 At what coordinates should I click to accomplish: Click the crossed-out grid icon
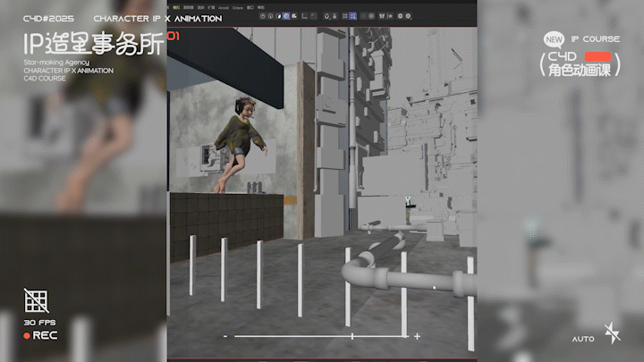pyautogui.click(x=36, y=300)
